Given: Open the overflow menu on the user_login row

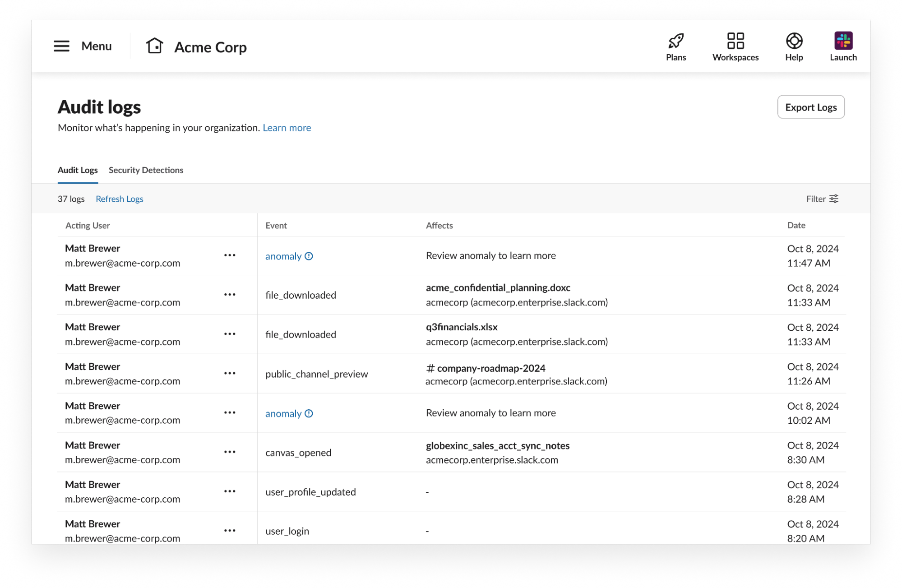Looking at the screenshot, I should click(x=230, y=531).
